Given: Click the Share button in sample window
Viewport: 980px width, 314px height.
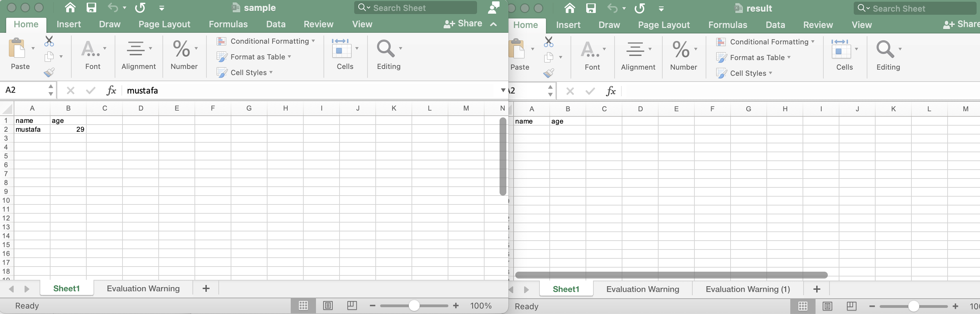Looking at the screenshot, I should (463, 24).
